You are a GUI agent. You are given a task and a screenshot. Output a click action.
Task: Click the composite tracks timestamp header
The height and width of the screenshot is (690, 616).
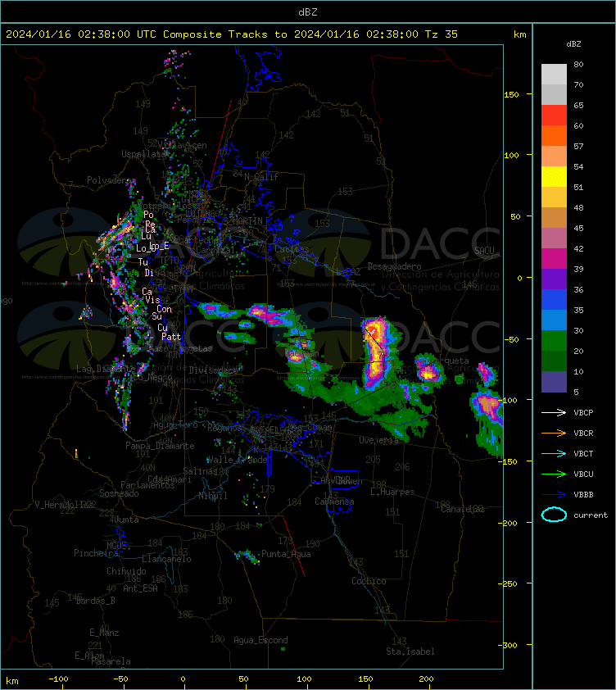232,34
